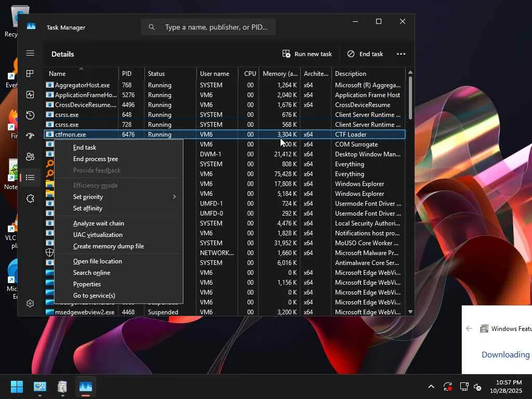532x399 pixels.
Task: Toggle the hamburger navigation menu
Action: point(30,53)
